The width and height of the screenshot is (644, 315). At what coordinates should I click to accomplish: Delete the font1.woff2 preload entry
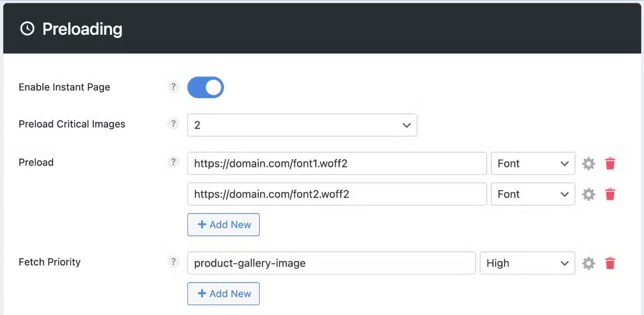pos(610,163)
